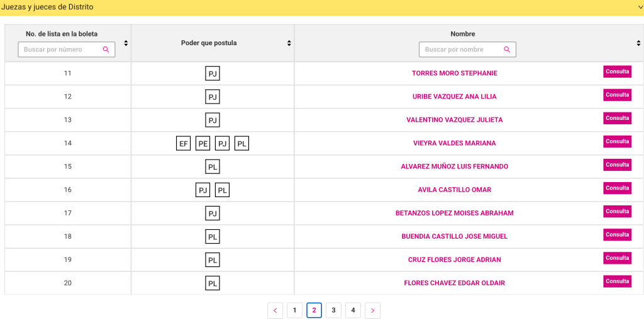Go to page 4 of results
Screen dimensions: 644x319
(353, 310)
